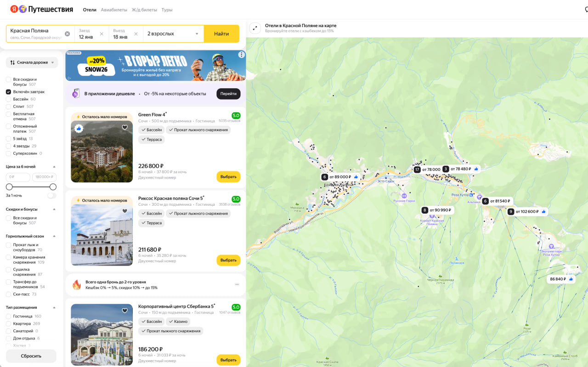Clear the check-in date 12 янв
The height and width of the screenshot is (367, 588).
[x=102, y=34]
